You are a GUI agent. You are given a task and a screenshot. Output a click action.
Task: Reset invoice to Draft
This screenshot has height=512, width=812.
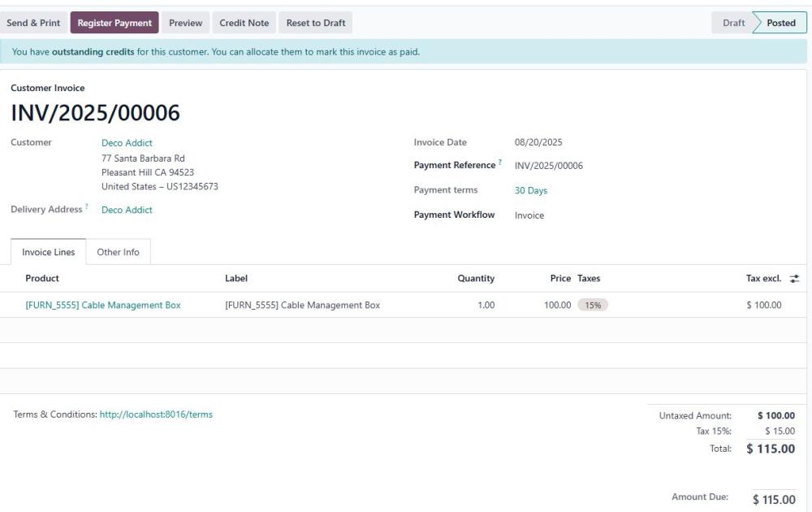315,23
